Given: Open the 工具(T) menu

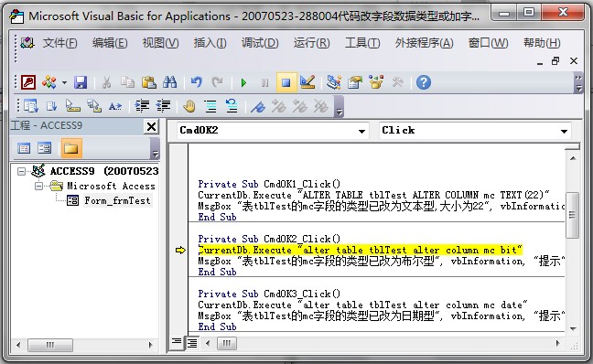Looking at the screenshot, I should 362,43.
